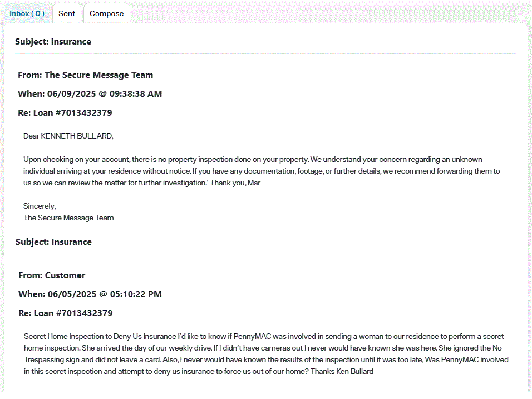This screenshot has width=532, height=399.
Task: Click the Sincerely, closing line
Action: point(40,206)
